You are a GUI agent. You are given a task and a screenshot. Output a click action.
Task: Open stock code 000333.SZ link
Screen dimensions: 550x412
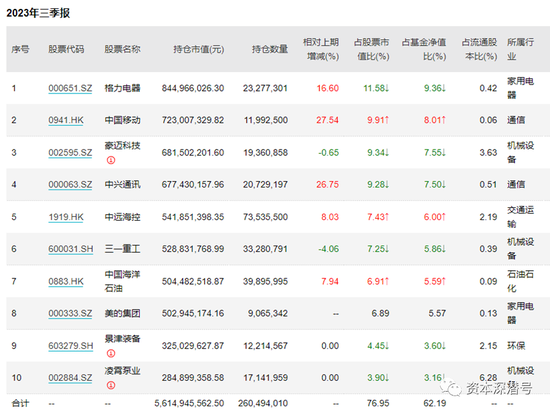click(70, 313)
